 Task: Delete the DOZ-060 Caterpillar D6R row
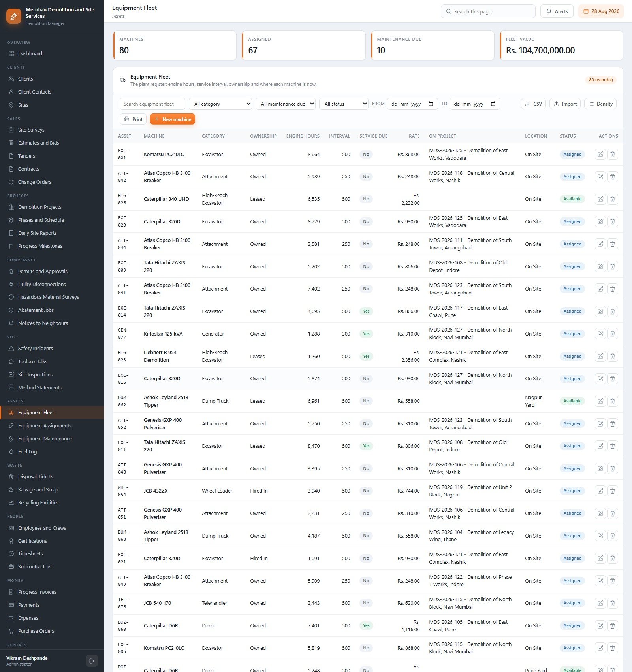(612, 626)
